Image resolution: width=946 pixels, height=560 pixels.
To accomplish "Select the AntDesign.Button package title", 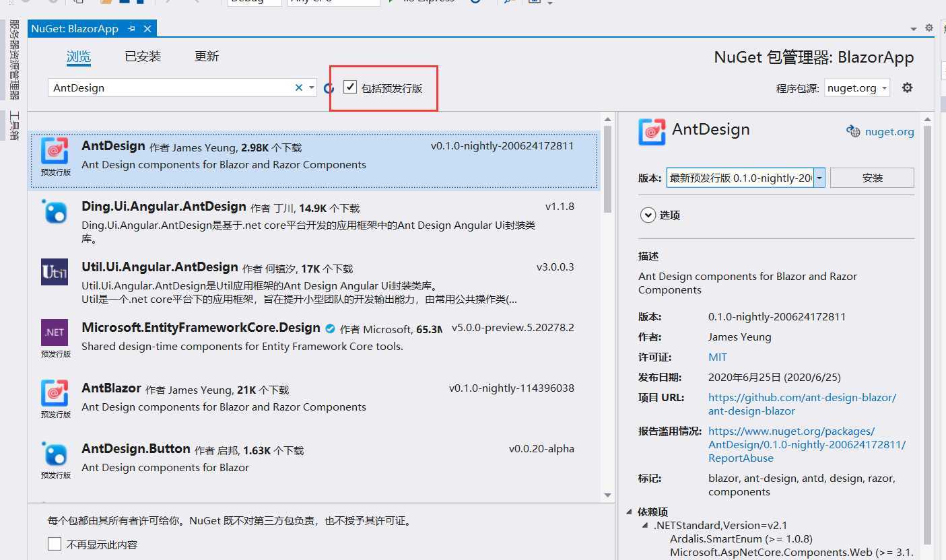I will (135, 449).
